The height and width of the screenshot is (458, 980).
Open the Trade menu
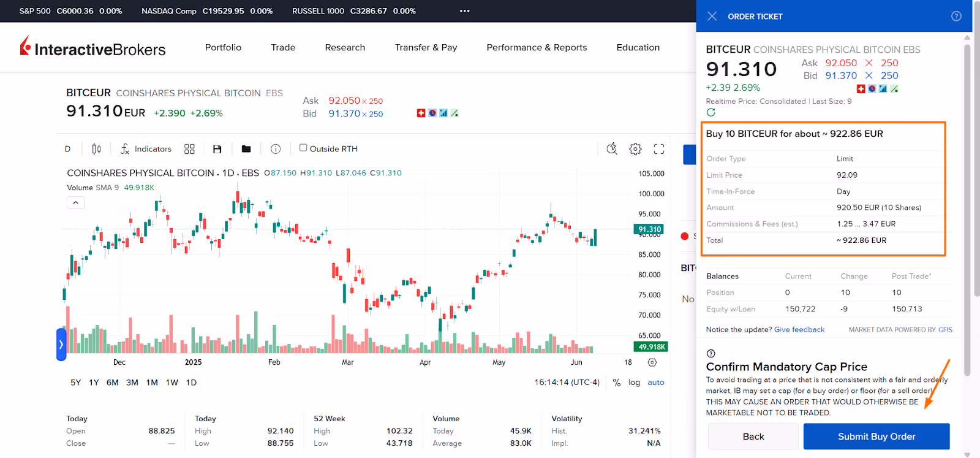283,47
